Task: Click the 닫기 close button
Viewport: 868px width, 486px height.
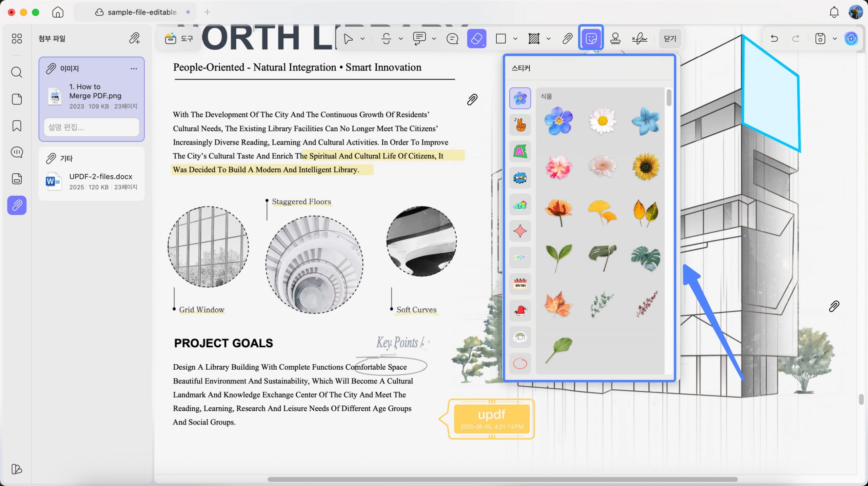Action: click(x=670, y=39)
